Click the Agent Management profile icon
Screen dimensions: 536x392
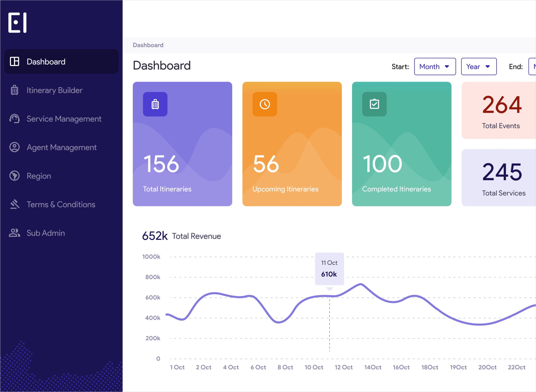point(14,147)
